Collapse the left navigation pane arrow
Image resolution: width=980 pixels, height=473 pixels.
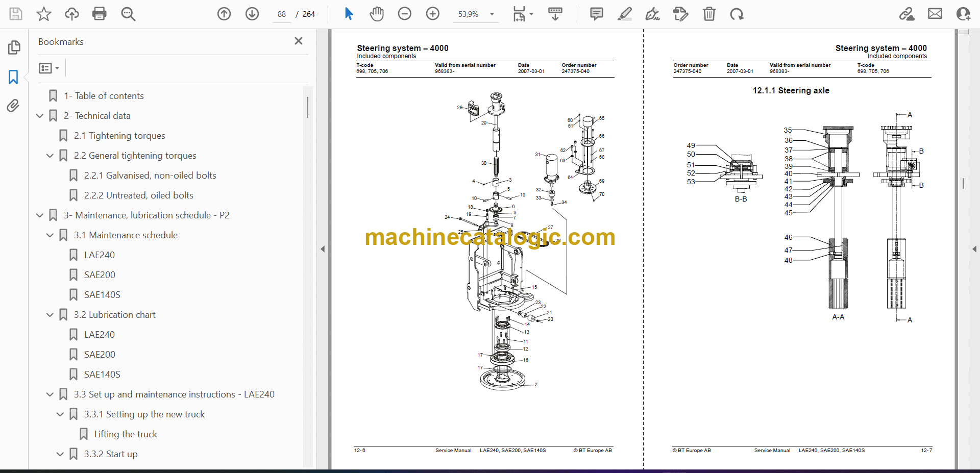point(323,249)
